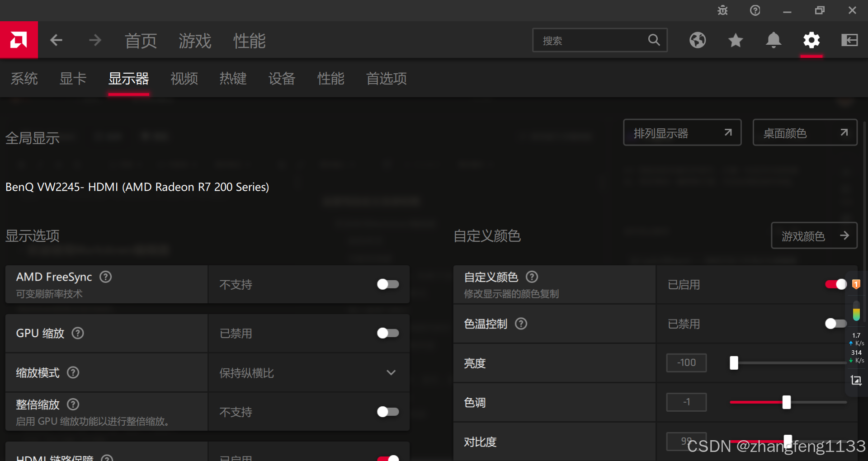
Task: Toggle the 整倍缩放 switch
Action: 388,412
